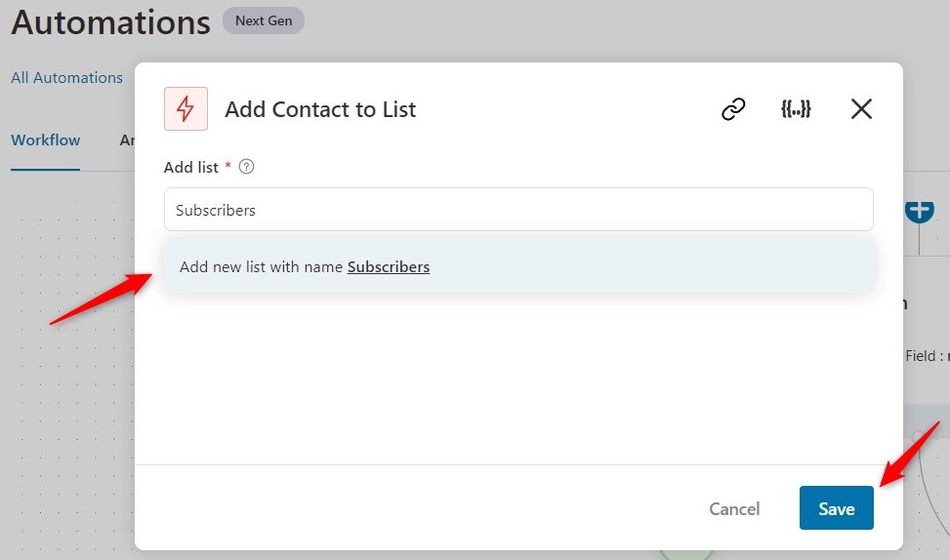This screenshot has height=560, width=950.
Task: Click the Add list field label
Action: tap(190, 167)
